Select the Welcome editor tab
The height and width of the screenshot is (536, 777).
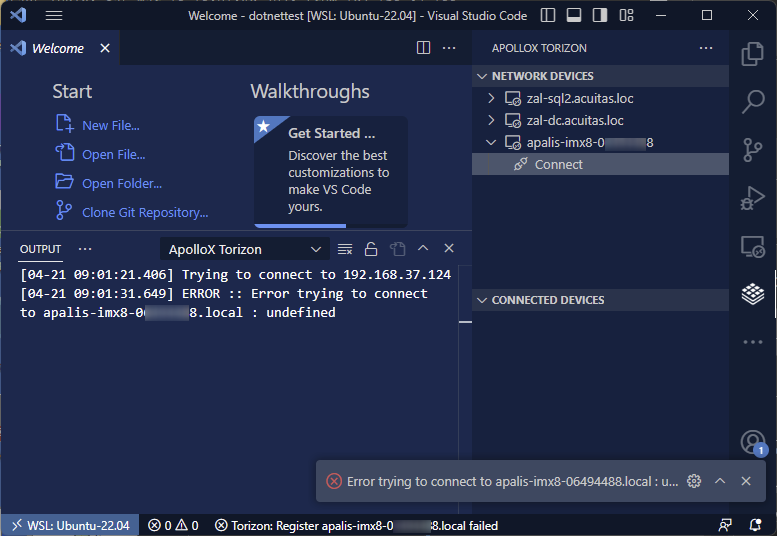[x=60, y=48]
